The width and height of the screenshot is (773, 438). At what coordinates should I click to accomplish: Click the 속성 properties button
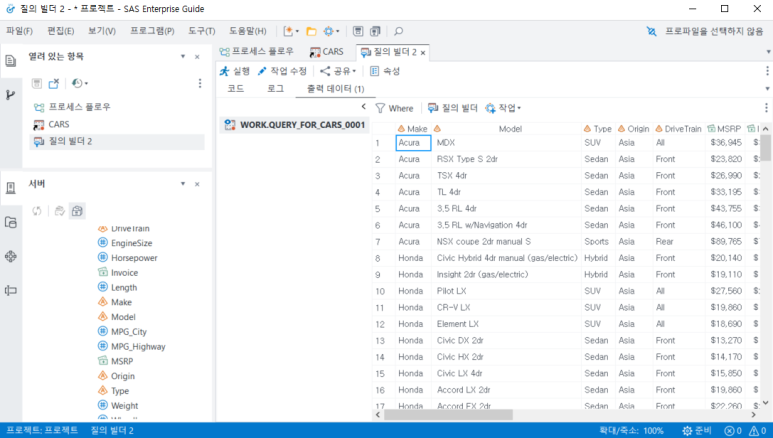385,71
